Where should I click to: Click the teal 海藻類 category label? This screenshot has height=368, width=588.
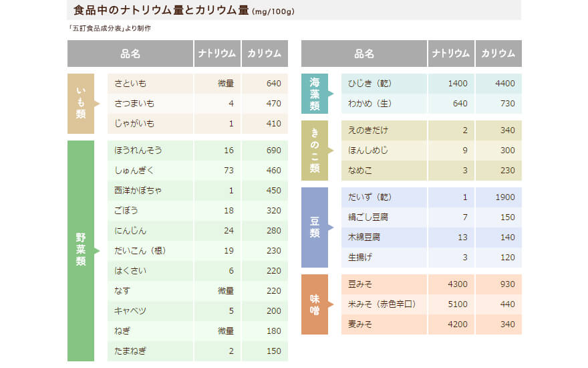coord(315,94)
